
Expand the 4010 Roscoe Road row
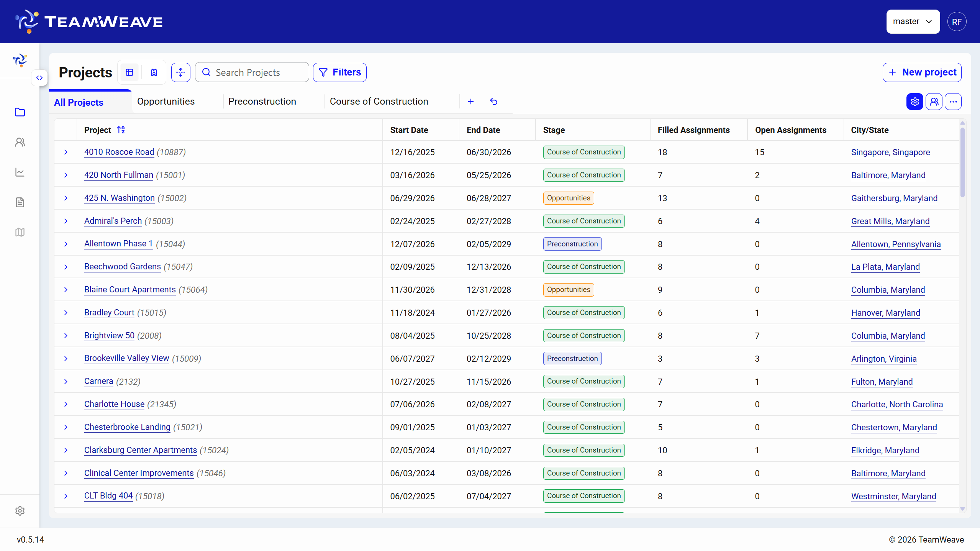[66, 152]
